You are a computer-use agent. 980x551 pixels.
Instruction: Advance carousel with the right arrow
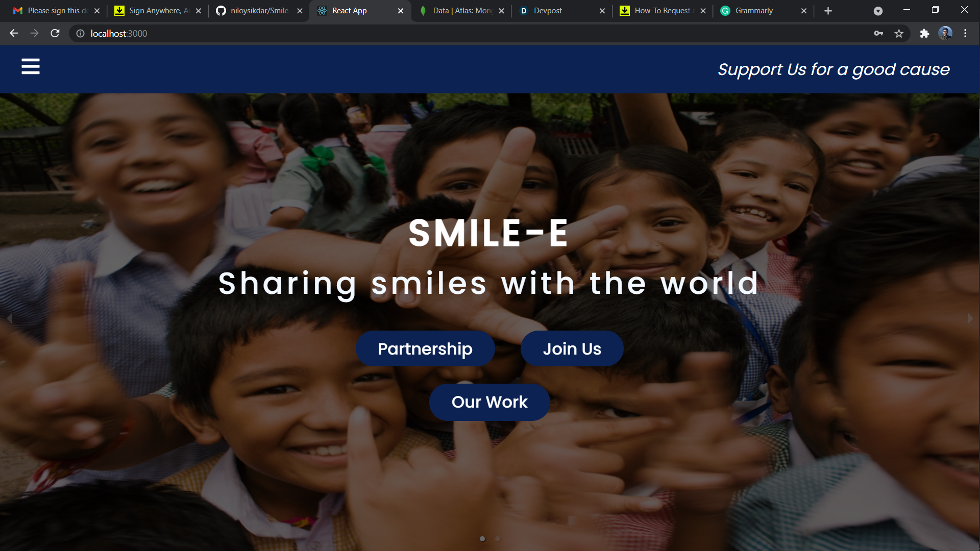tap(970, 318)
